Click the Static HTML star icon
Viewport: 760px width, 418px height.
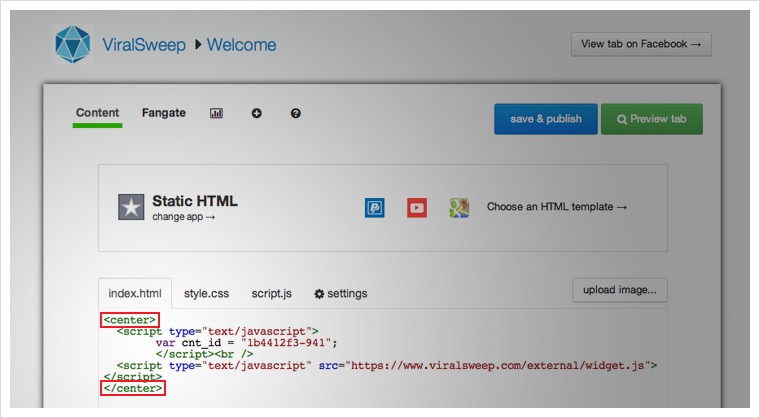pyautogui.click(x=131, y=207)
